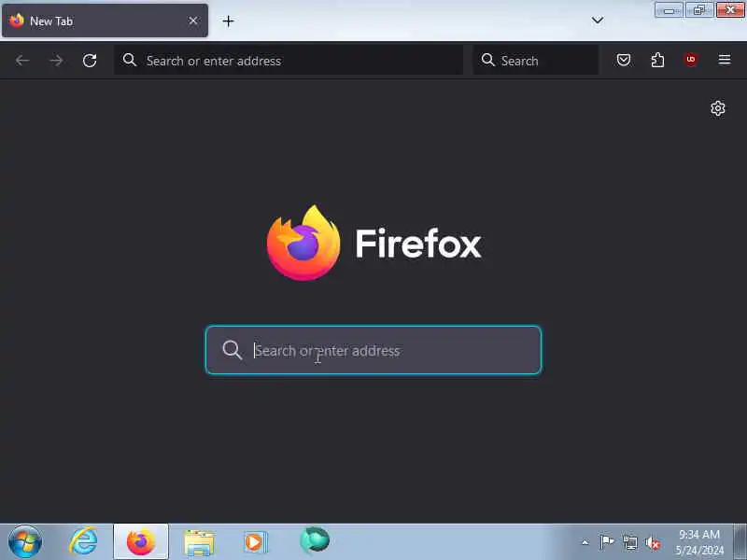This screenshot has height=560, width=747.
Task: Reload the current page
Action: [90, 61]
